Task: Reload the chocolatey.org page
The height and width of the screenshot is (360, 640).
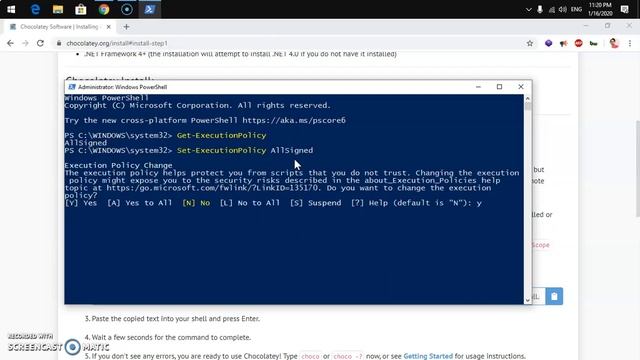Action: point(40,43)
